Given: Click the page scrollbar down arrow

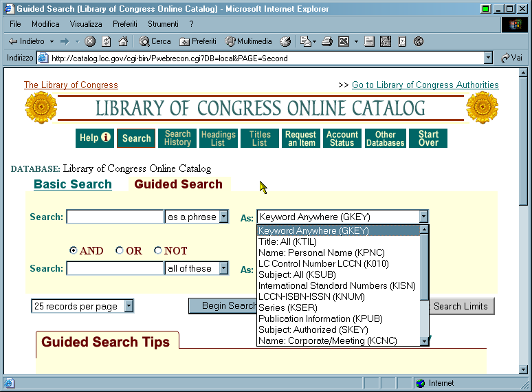Looking at the screenshot, I should point(523,369).
